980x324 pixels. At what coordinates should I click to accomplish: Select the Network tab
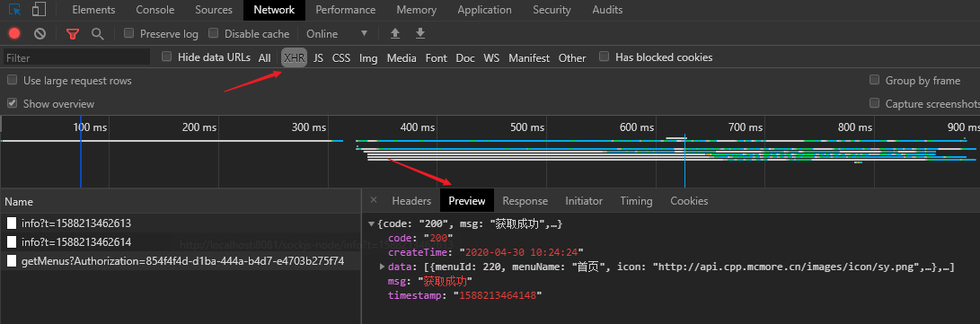click(274, 10)
